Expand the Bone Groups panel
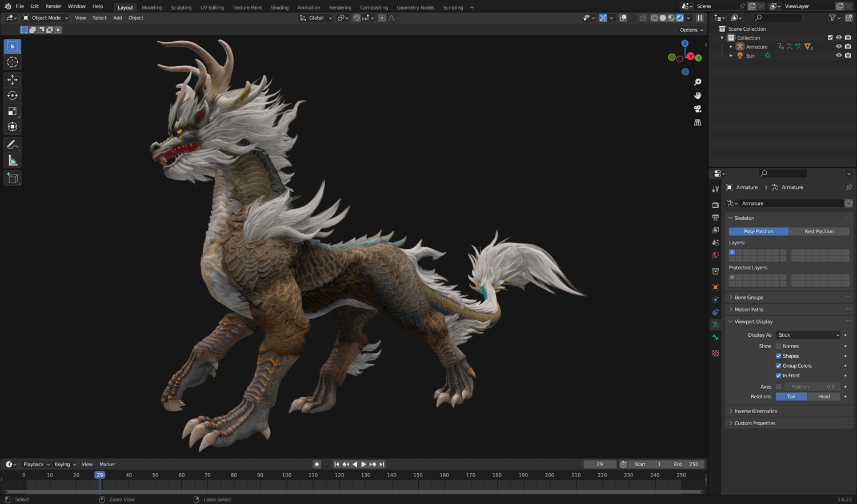This screenshot has width=857, height=504. tap(748, 297)
